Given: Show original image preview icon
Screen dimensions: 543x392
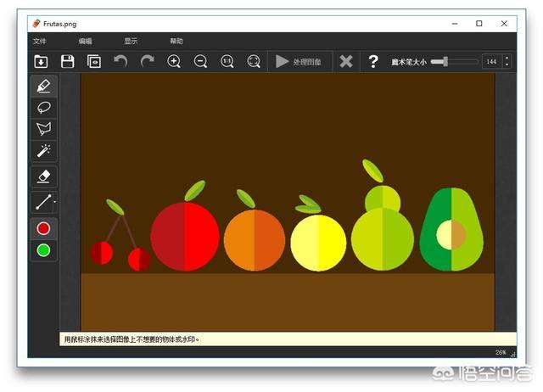Looking at the screenshot, I should pyautogui.click(x=94, y=62).
